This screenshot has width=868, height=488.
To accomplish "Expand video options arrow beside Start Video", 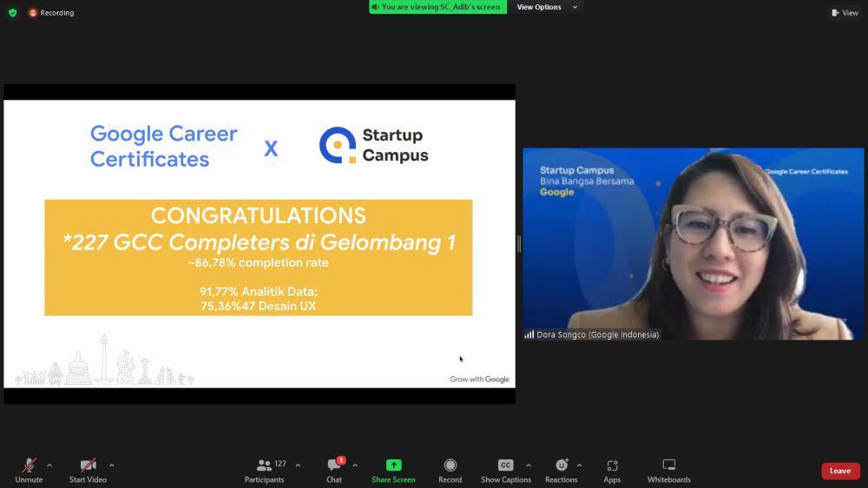I will tap(112, 465).
